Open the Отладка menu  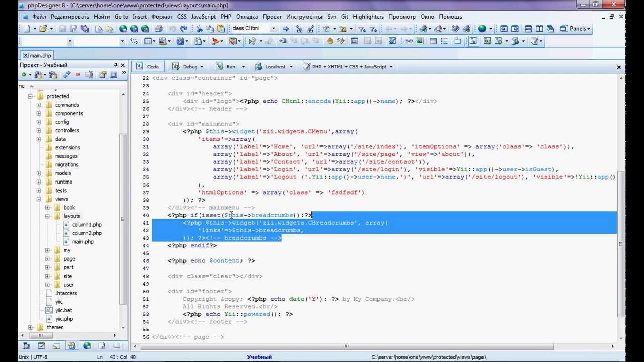(x=247, y=17)
